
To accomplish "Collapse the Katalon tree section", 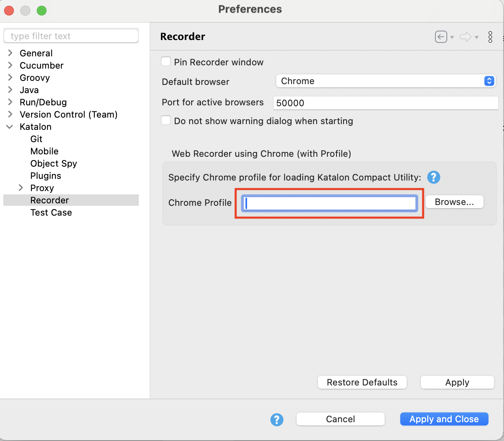I will 10,127.
